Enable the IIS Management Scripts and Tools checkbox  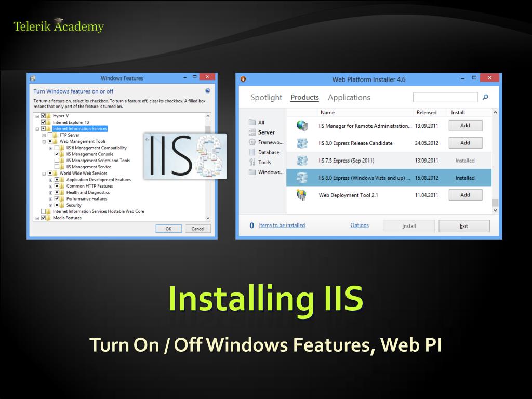[x=57, y=161]
